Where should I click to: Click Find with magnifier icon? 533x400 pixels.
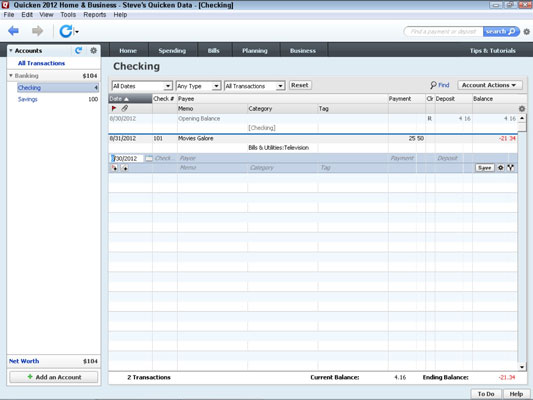440,85
